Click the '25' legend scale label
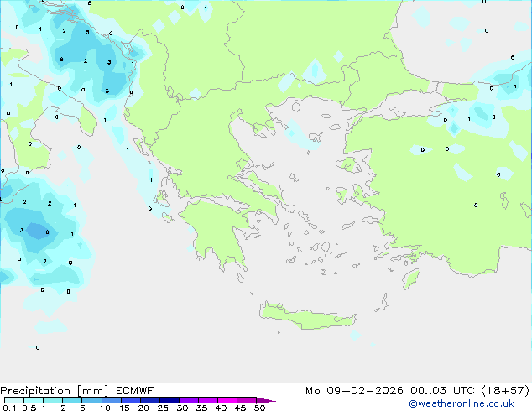The width and height of the screenshot is (532, 411). coord(163,408)
